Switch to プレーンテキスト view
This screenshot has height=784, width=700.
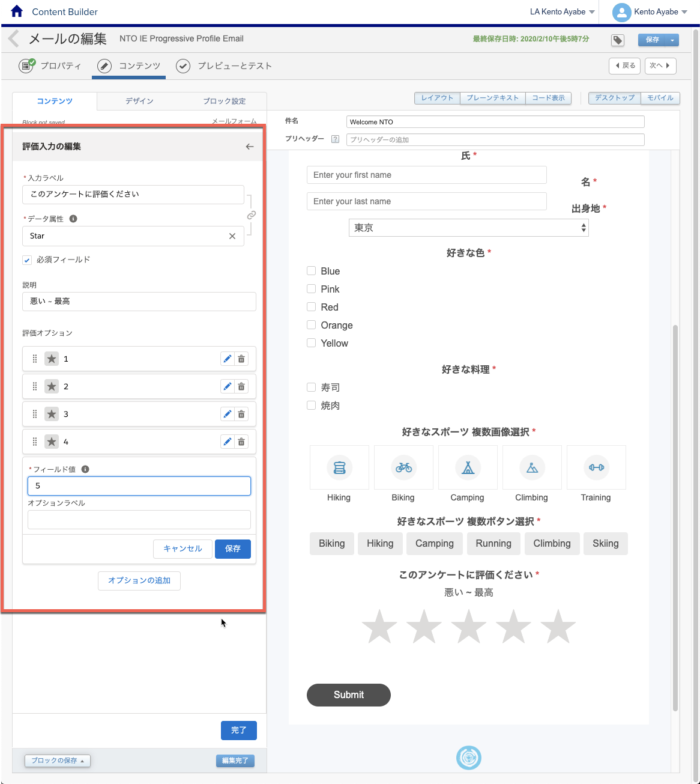point(493,98)
